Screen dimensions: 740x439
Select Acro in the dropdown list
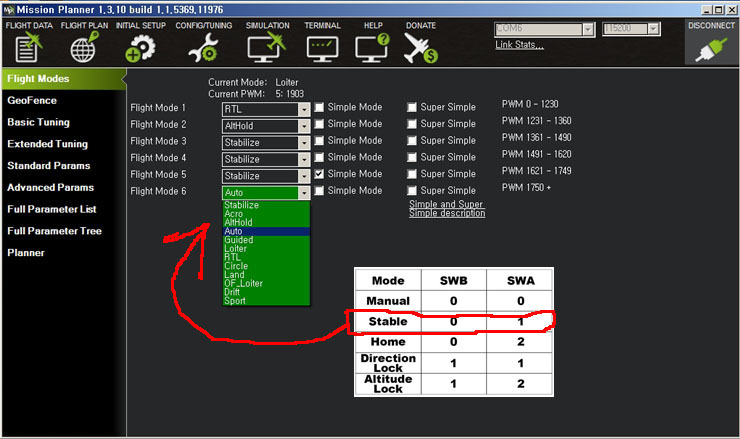pyautogui.click(x=266, y=214)
